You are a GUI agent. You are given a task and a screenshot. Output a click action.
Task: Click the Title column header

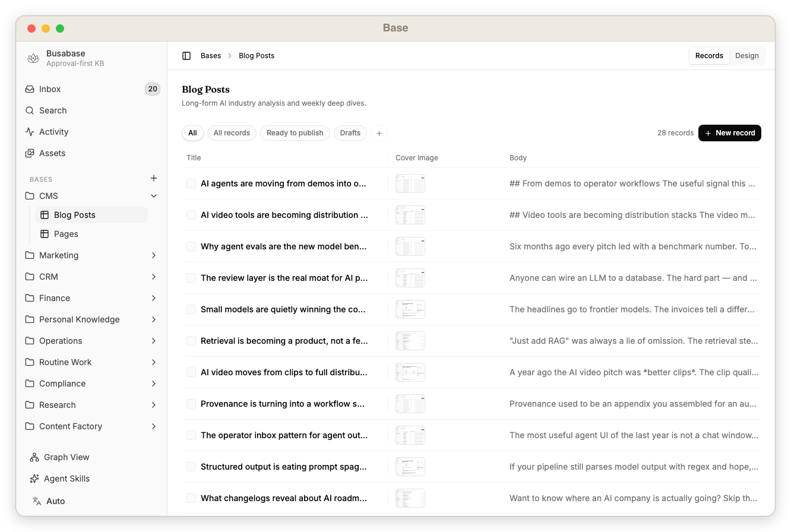pos(194,158)
